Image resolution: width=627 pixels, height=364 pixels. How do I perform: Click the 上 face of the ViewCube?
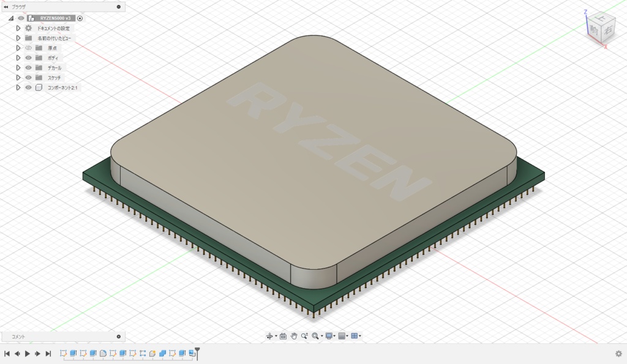(601, 18)
